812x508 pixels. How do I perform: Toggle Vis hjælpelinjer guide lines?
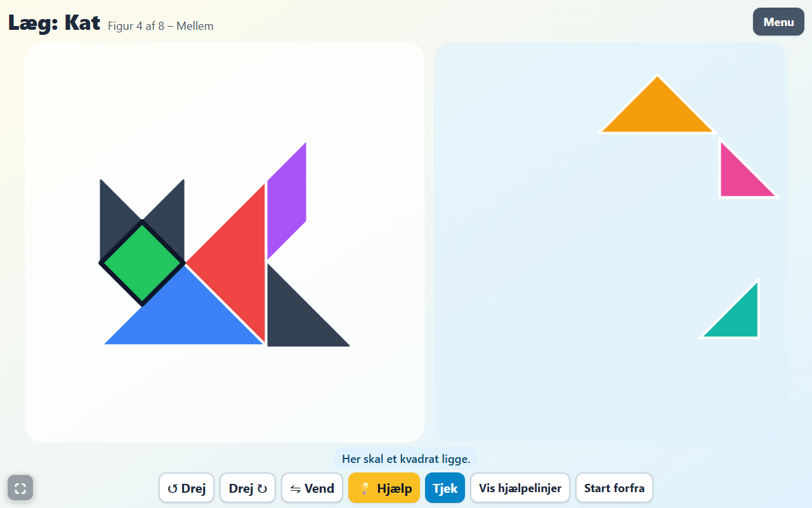click(520, 488)
